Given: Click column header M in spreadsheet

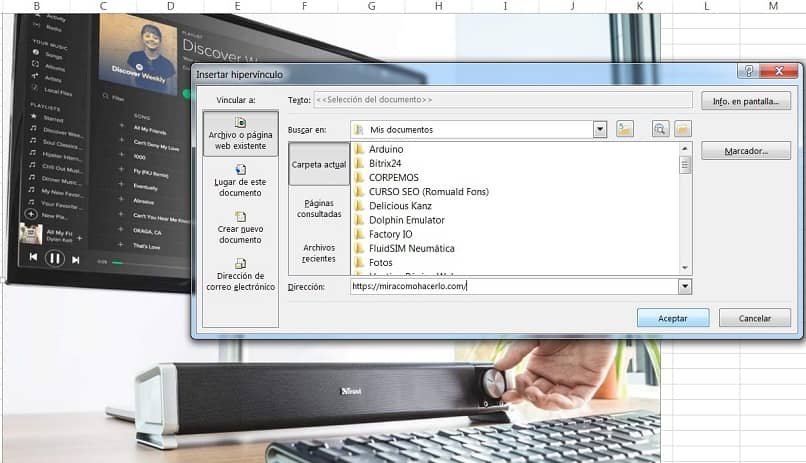Looking at the screenshot, I should pyautogui.click(x=773, y=6).
